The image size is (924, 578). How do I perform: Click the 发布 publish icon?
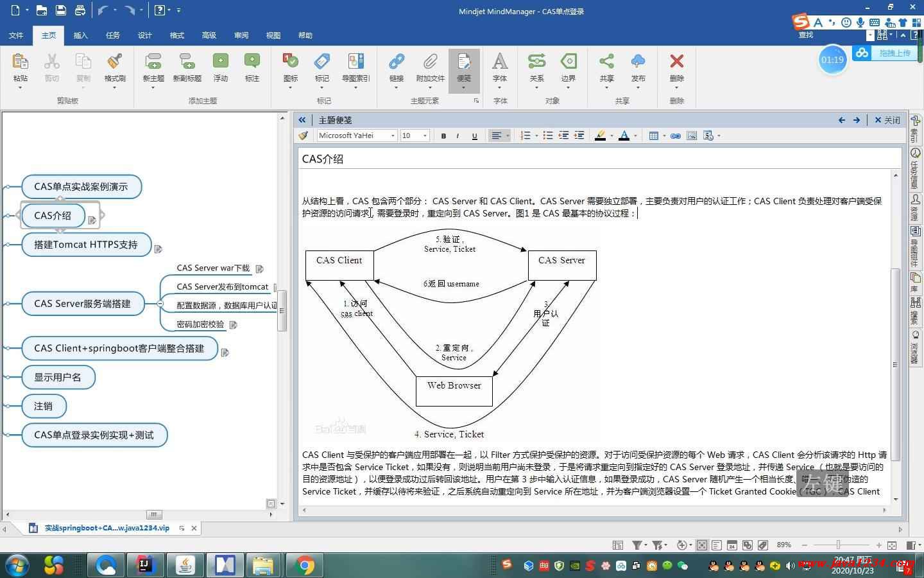pos(638,61)
